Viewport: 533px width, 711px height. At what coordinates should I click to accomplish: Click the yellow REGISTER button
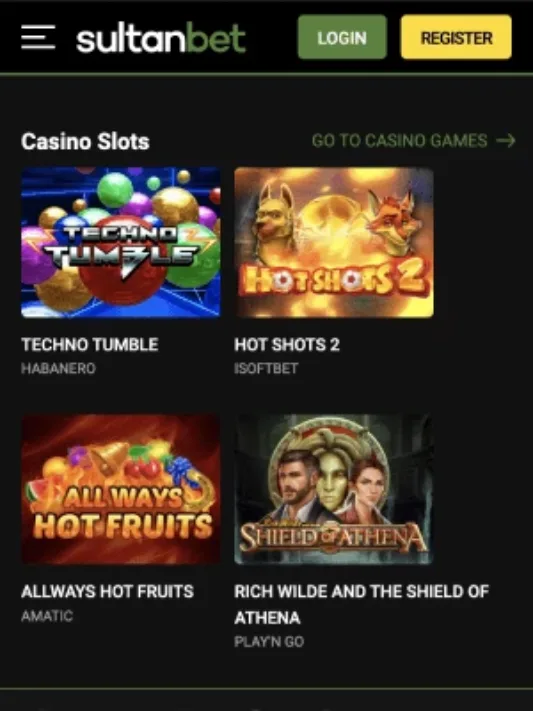[x=456, y=37]
